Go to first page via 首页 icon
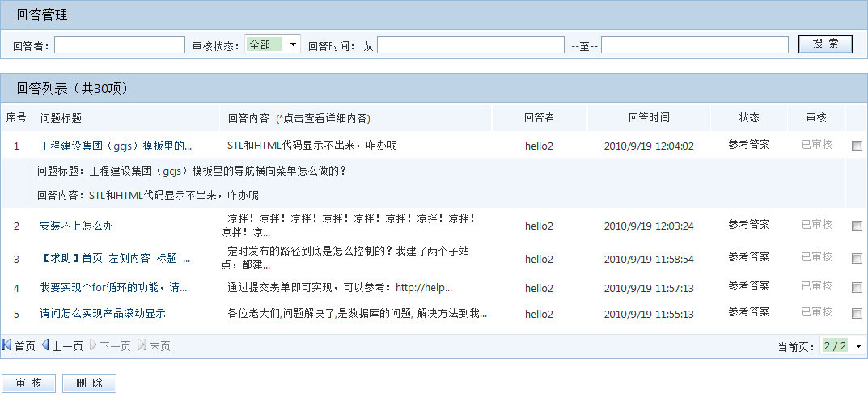 [x=6, y=345]
